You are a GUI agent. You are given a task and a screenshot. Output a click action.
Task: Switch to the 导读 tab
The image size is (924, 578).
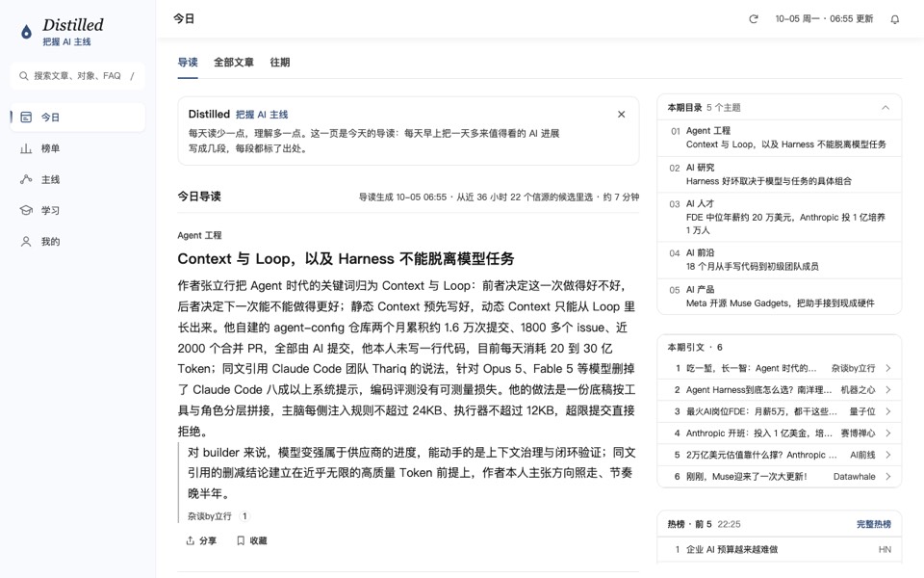(x=188, y=63)
